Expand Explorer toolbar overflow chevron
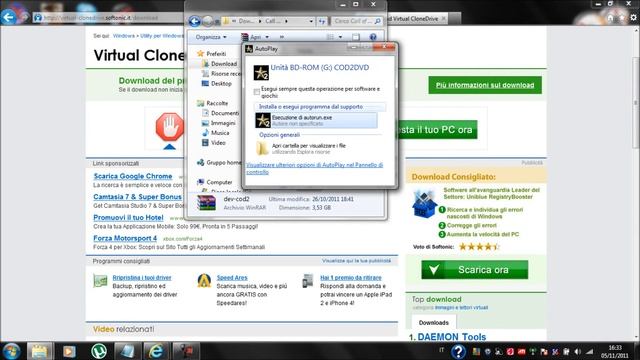Image resolution: width=640 pixels, height=360 pixels. [282, 37]
